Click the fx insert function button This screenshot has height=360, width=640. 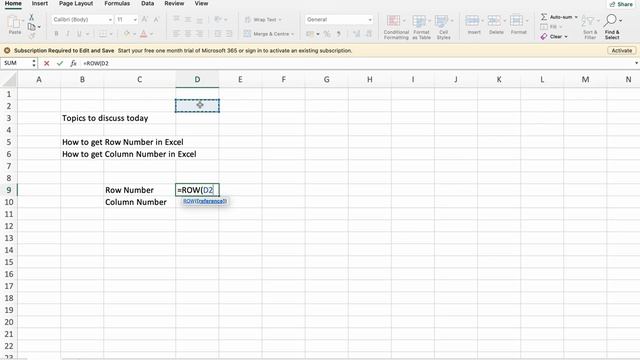[73, 63]
